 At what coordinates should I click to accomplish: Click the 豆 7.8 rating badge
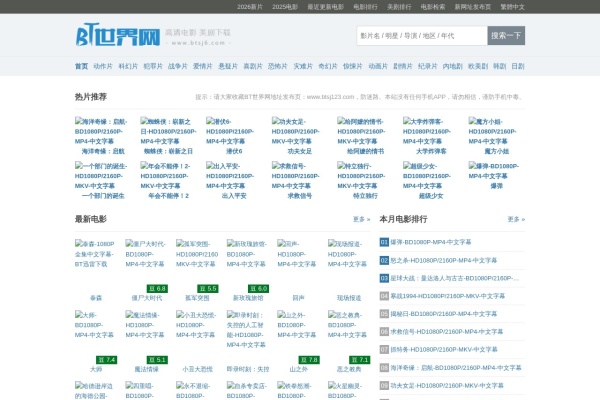309,360
